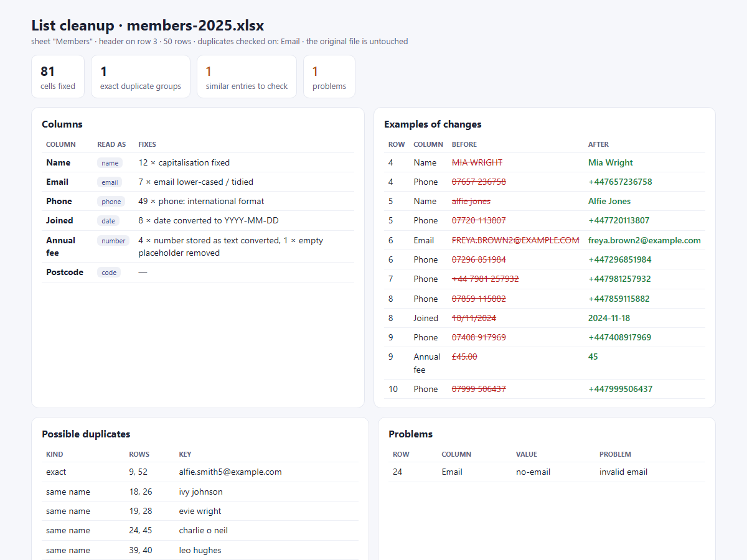
Task: Click the struck-through "MIA WRIGHT" value
Action: (477, 162)
